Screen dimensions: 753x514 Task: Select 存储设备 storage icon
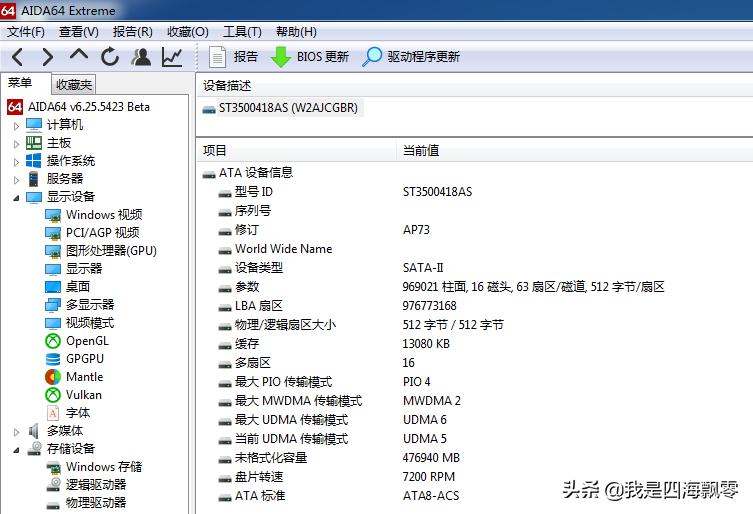(35, 448)
